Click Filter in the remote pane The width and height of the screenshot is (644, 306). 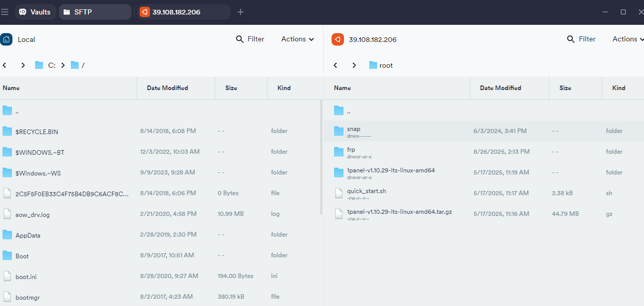tap(581, 39)
